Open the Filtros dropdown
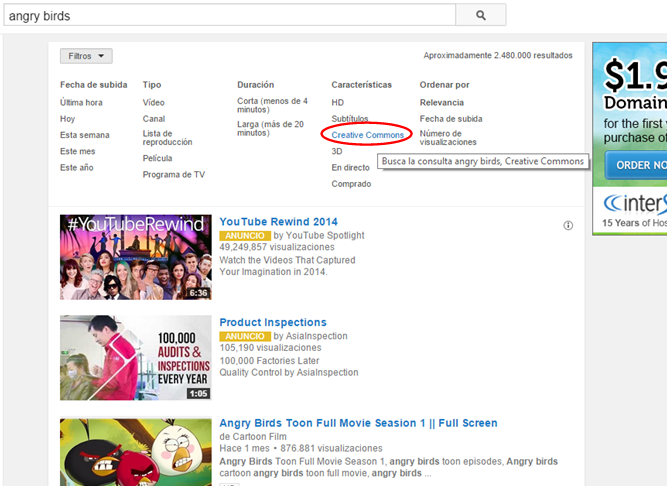The height and width of the screenshot is (486, 667). 86,56
